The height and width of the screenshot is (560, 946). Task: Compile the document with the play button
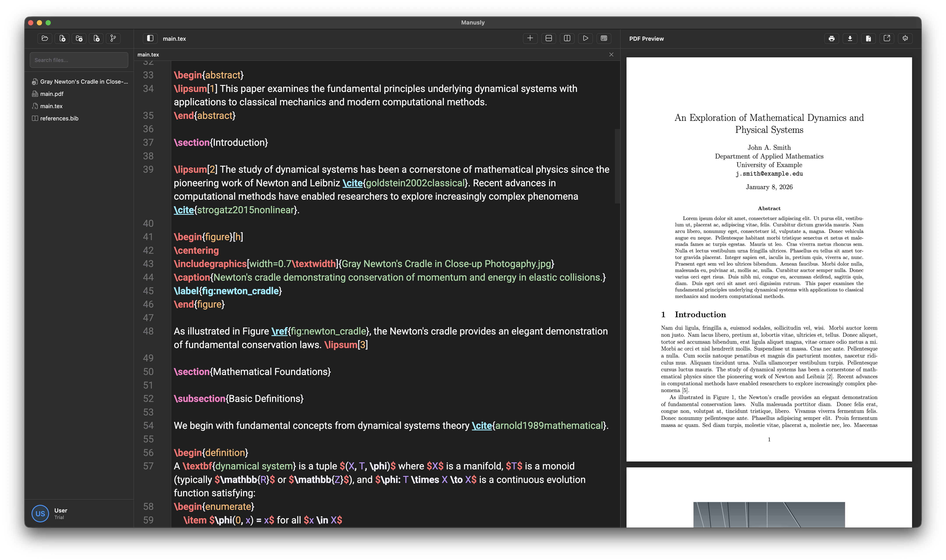(x=585, y=38)
